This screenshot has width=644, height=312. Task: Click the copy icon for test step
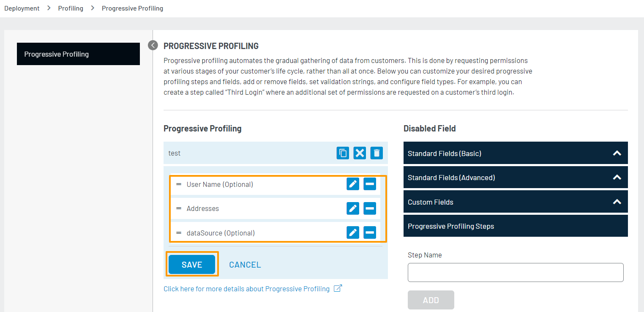click(x=343, y=153)
